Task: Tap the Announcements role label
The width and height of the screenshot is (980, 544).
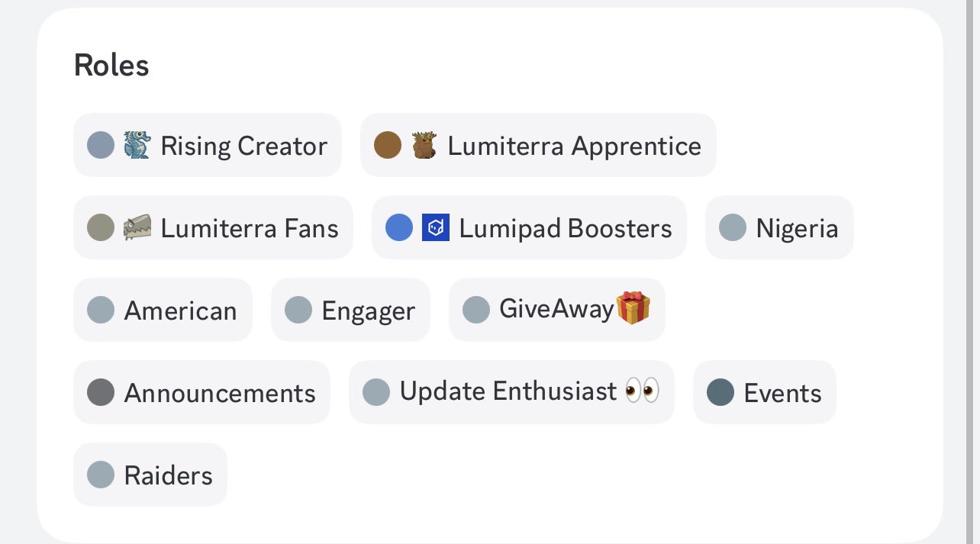Action: point(220,393)
